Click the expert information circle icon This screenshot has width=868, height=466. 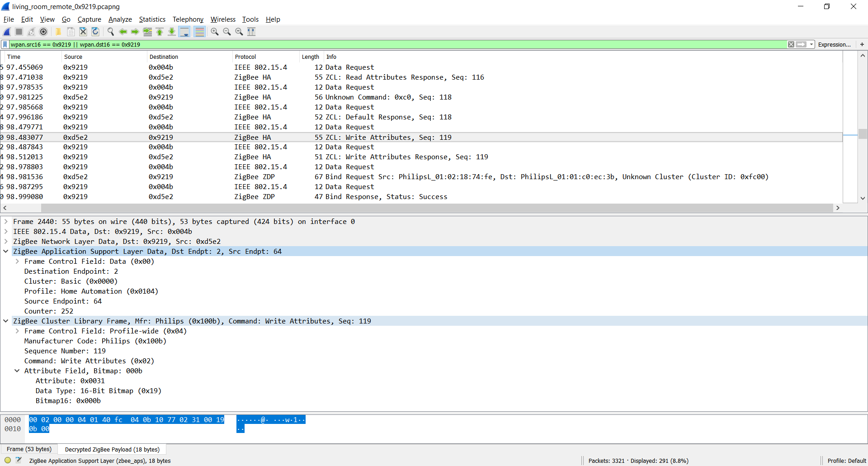tap(8, 461)
